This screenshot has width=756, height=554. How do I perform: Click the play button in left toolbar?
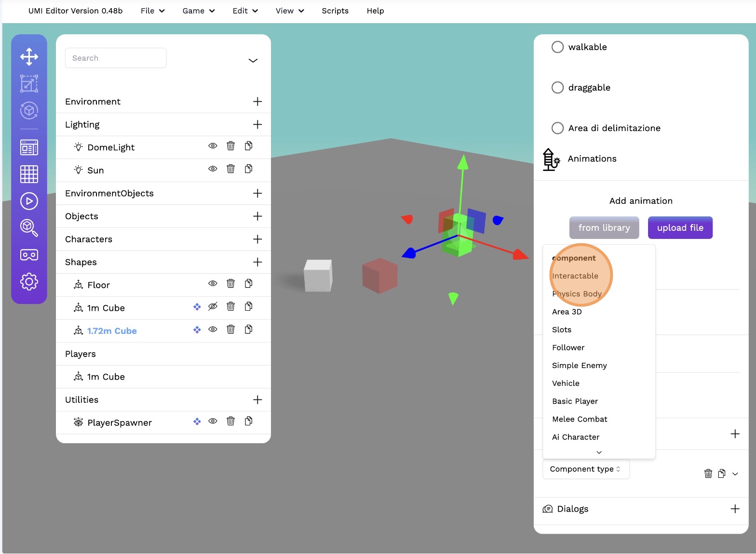29,201
